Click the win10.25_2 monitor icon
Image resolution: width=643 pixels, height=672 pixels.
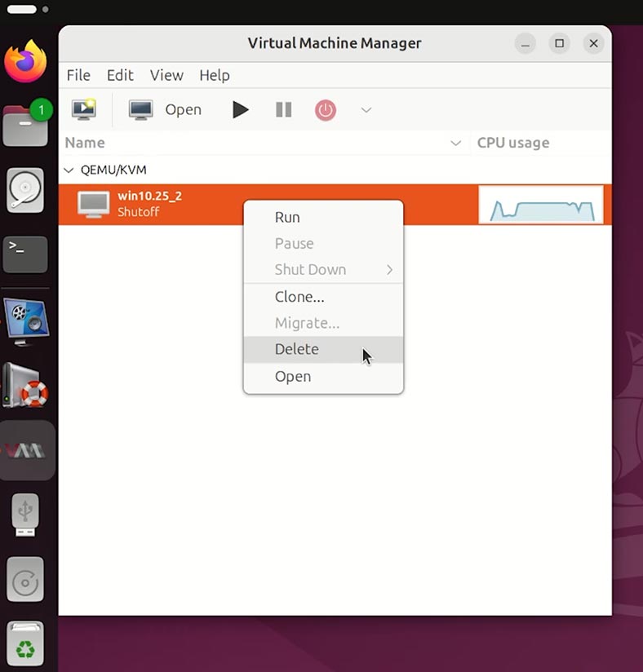(x=94, y=205)
